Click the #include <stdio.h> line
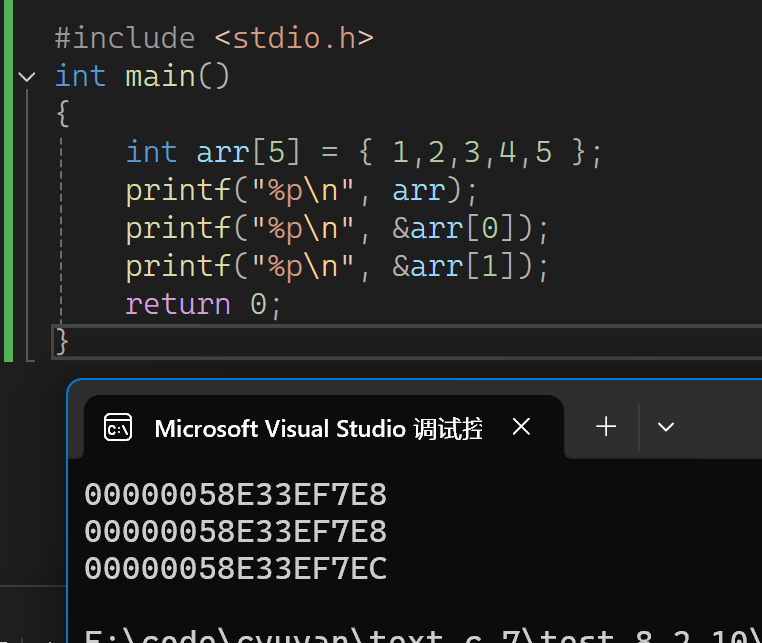 tap(214, 38)
